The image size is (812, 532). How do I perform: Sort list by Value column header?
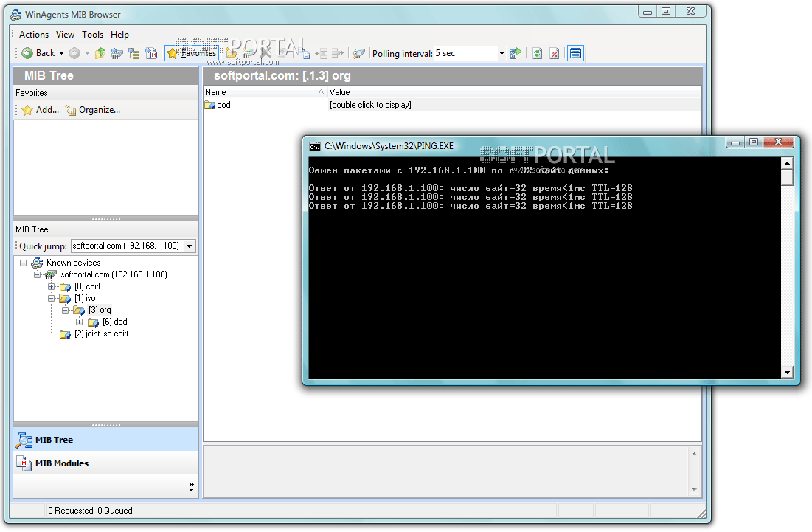(x=514, y=92)
